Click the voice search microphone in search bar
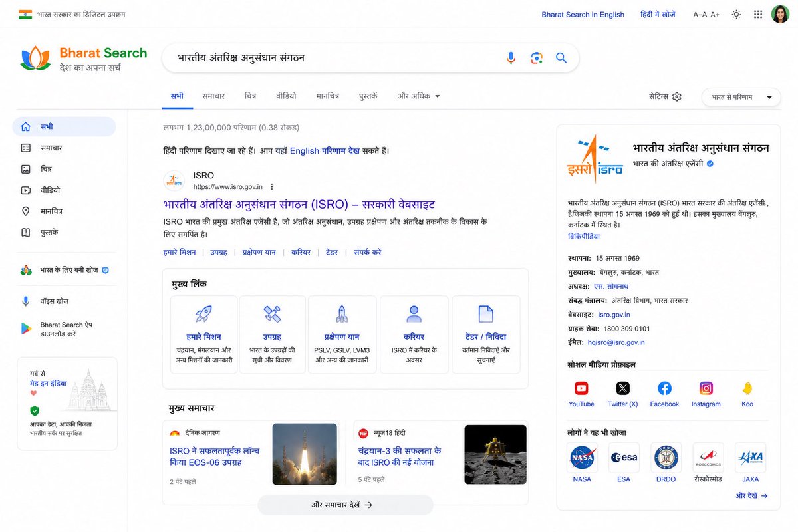Image resolution: width=798 pixels, height=532 pixels. [x=511, y=58]
